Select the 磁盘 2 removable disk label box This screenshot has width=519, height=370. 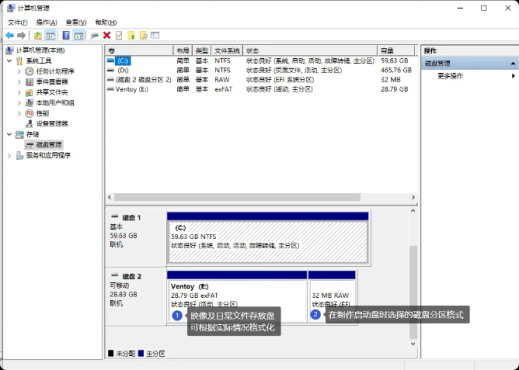coord(136,296)
